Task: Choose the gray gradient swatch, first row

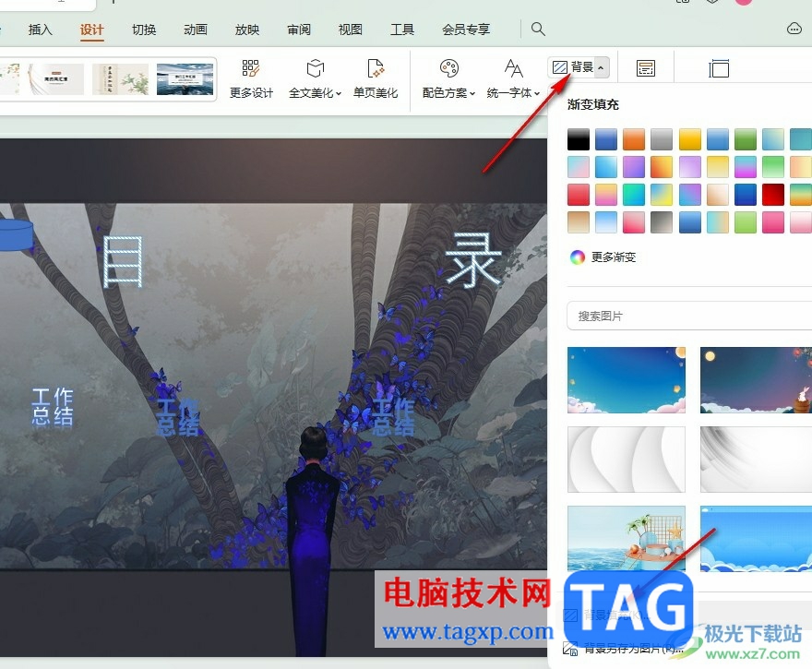Action: pyautogui.click(x=662, y=139)
